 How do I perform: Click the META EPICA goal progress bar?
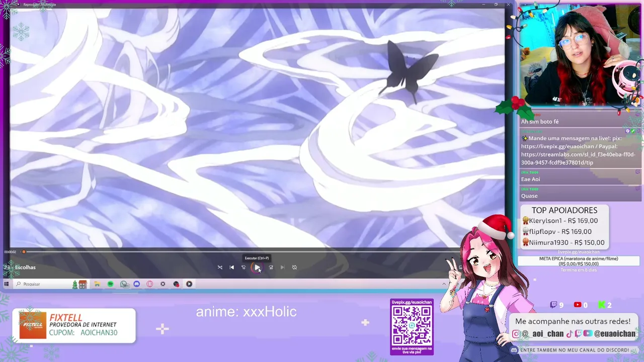[x=578, y=261]
